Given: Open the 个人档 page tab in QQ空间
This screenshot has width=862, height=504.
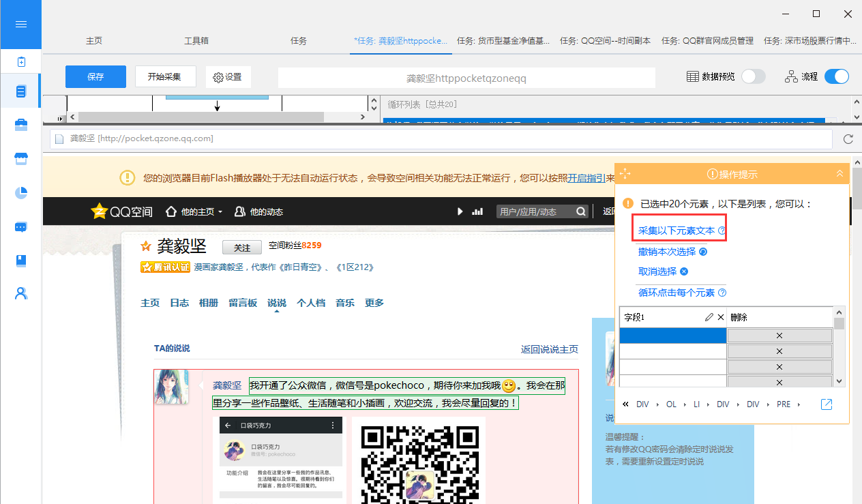Looking at the screenshot, I should tap(311, 303).
